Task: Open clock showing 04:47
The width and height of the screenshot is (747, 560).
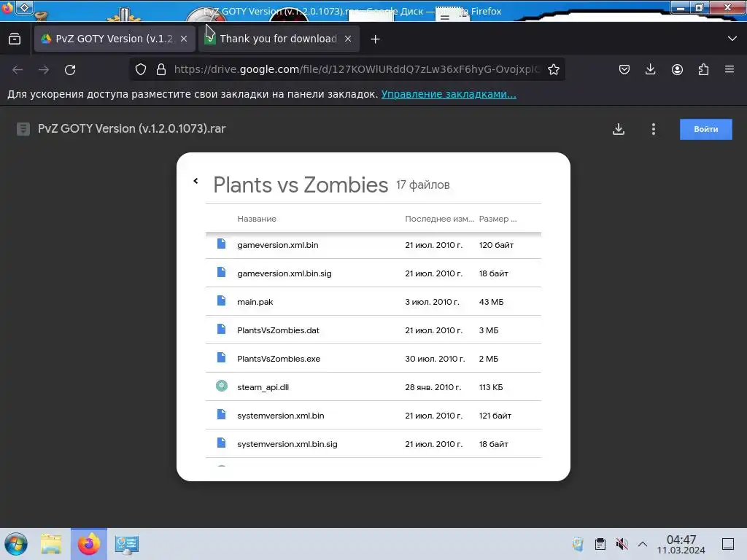Action: pos(681,544)
